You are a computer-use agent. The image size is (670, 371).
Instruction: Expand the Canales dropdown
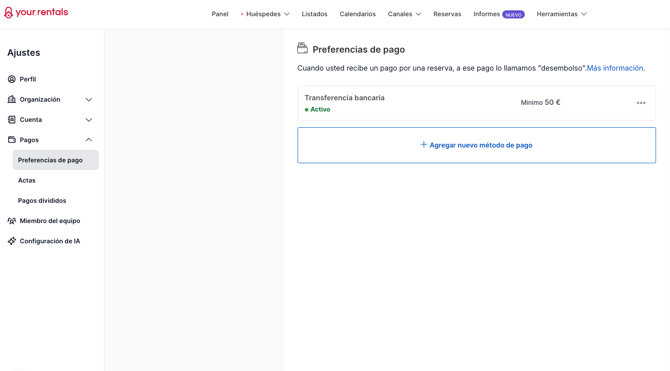click(404, 14)
